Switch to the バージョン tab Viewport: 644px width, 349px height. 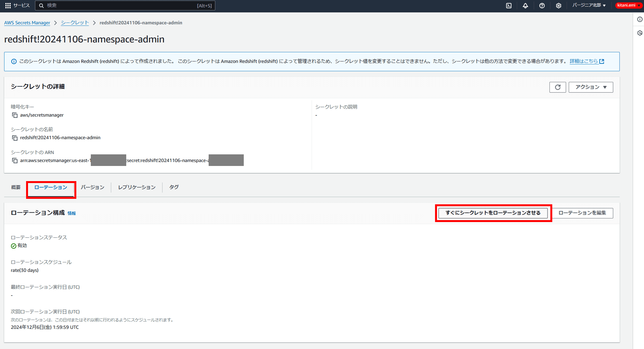point(92,187)
